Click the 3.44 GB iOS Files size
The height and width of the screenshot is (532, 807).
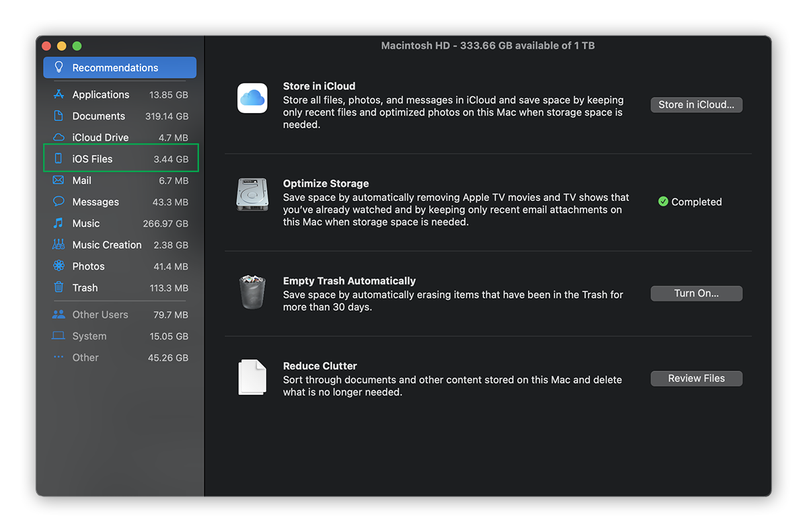coord(171,159)
